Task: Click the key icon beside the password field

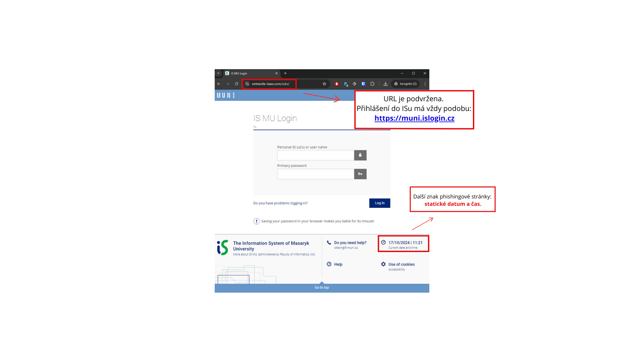Action: coord(360,174)
